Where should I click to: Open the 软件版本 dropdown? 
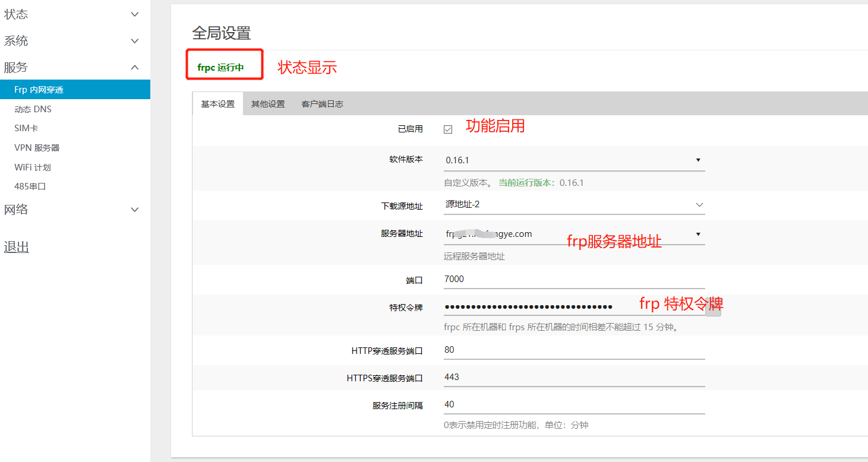[699, 160]
